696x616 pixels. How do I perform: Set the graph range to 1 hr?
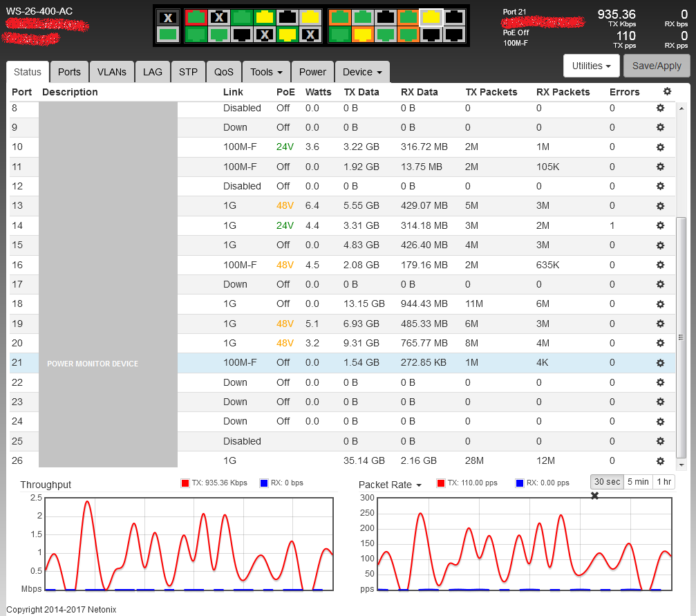tap(664, 482)
